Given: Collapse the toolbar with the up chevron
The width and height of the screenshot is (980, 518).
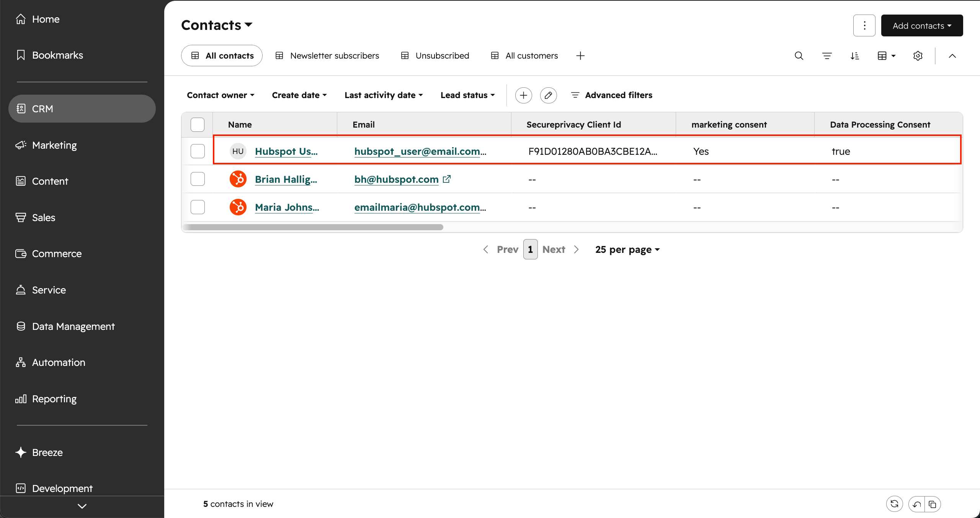Looking at the screenshot, I should pyautogui.click(x=952, y=56).
